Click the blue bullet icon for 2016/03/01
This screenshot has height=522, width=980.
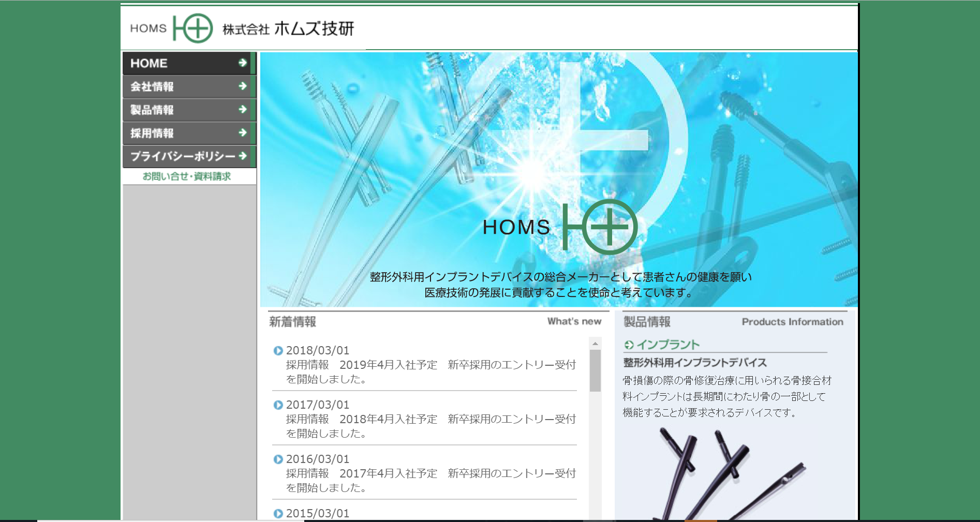click(x=278, y=459)
